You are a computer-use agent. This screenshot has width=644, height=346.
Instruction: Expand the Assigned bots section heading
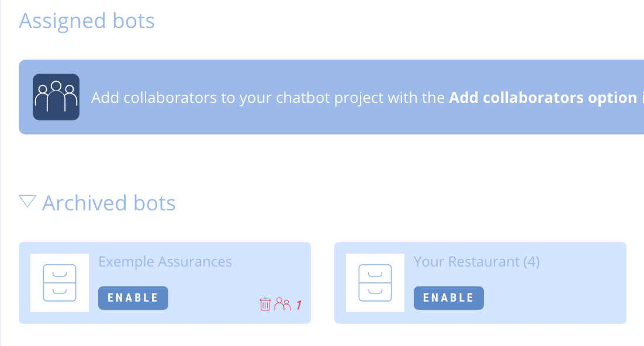tap(86, 20)
